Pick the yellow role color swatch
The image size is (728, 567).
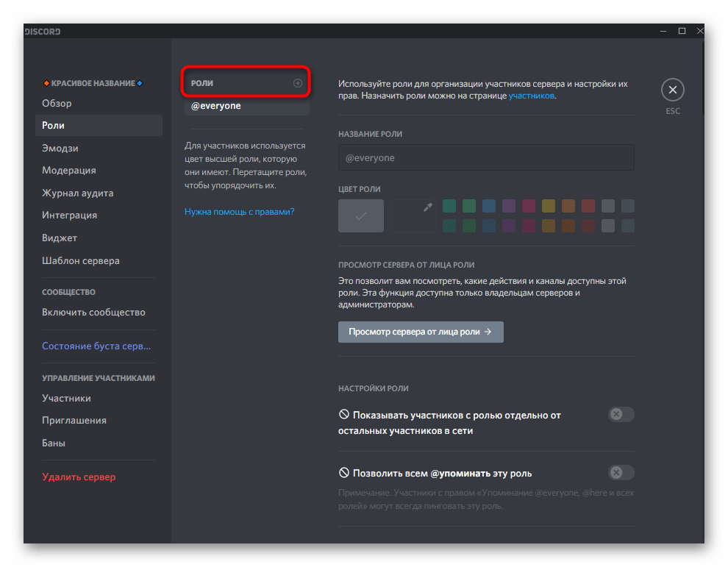click(549, 206)
